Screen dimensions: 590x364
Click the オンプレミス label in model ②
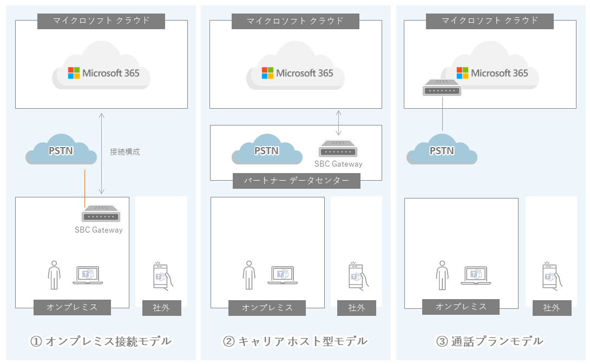tap(267, 308)
